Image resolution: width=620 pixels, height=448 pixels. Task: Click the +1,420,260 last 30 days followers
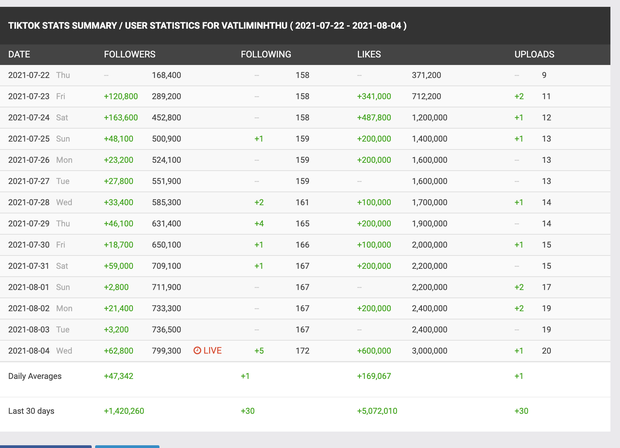[124, 411]
